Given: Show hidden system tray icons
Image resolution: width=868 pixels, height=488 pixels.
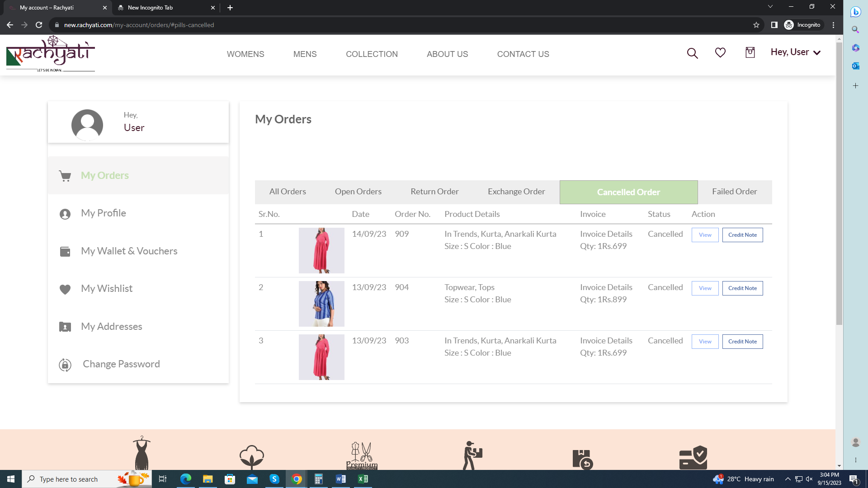Looking at the screenshot, I should click(x=788, y=479).
